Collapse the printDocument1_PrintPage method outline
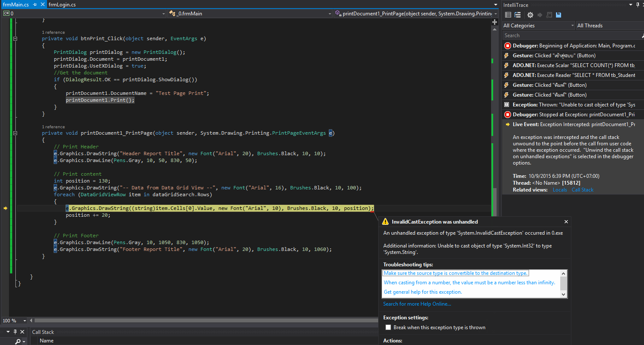 tap(15, 133)
